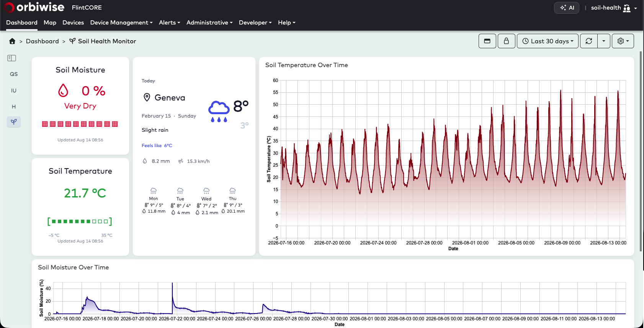The image size is (644, 328).
Task: Open the Administrative dropdown menu
Action: (x=209, y=23)
